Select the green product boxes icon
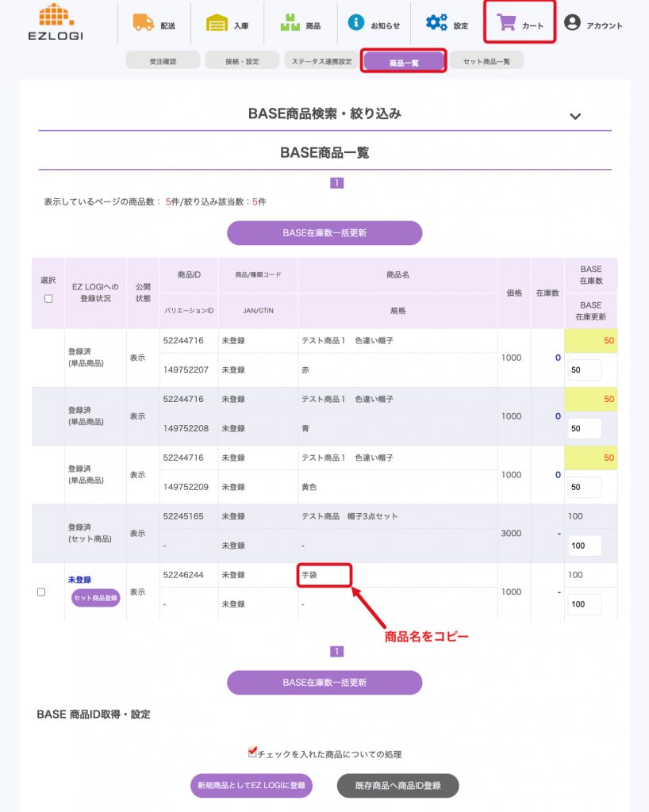The width and height of the screenshot is (649, 812). click(x=290, y=24)
